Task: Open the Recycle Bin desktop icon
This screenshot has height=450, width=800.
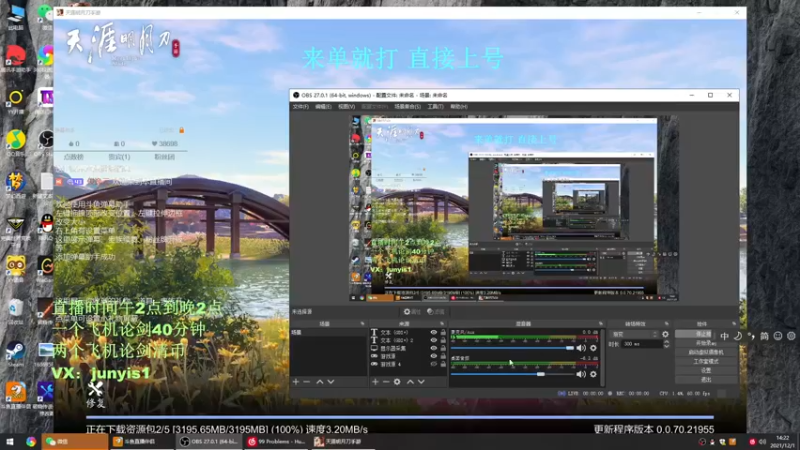Action: point(16,311)
